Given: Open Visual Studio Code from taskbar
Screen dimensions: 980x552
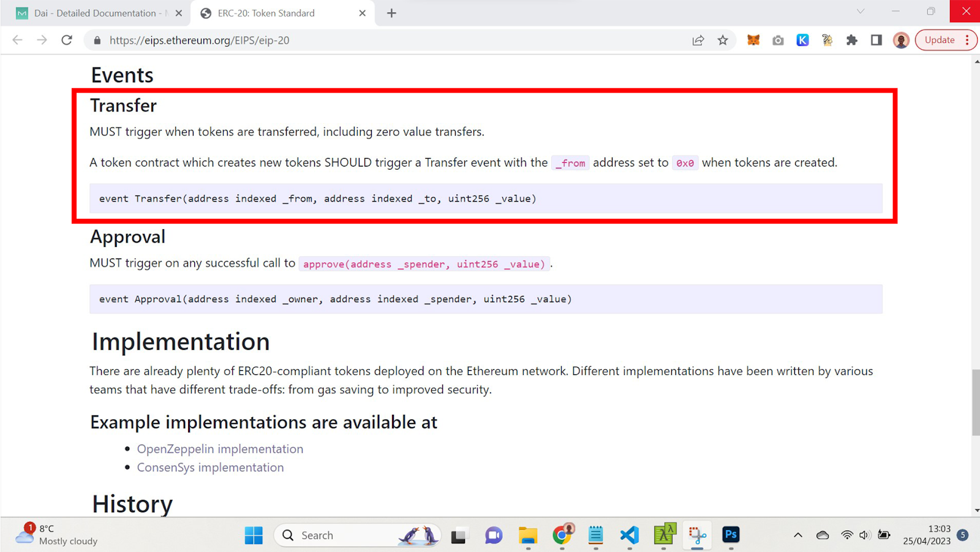Looking at the screenshot, I should point(629,535).
